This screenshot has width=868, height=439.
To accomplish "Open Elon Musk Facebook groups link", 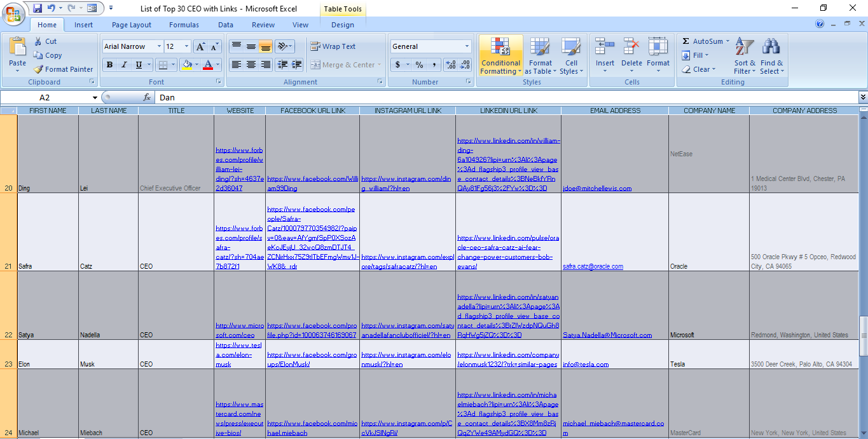I will coord(312,360).
